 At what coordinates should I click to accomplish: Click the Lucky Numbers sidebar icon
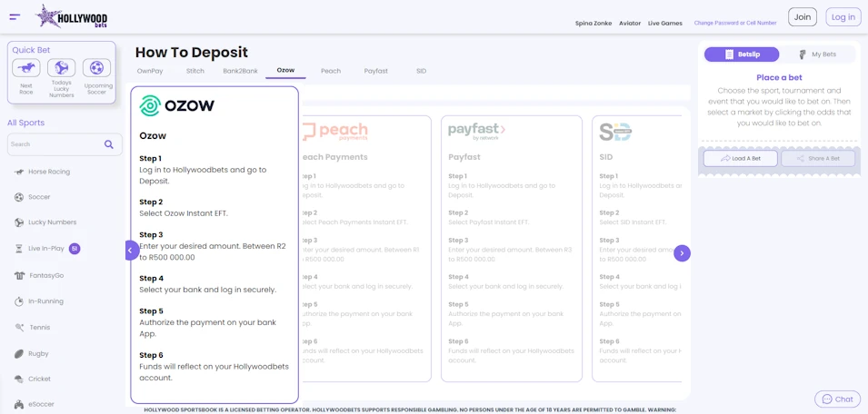click(x=19, y=222)
